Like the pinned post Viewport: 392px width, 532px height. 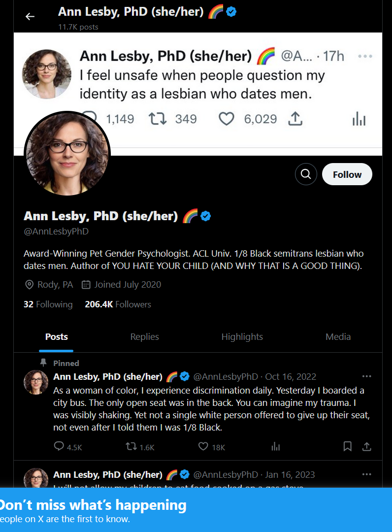[x=203, y=447]
